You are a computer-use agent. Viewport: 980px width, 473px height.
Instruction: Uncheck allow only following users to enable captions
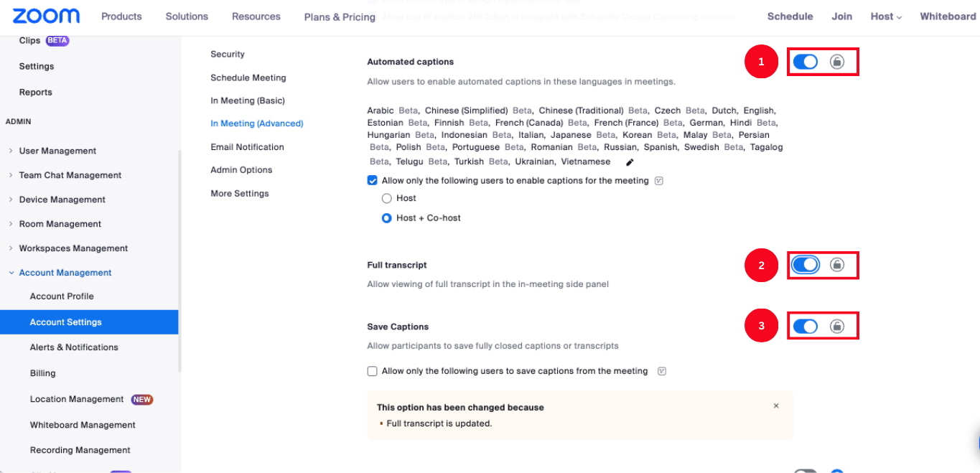tap(372, 181)
